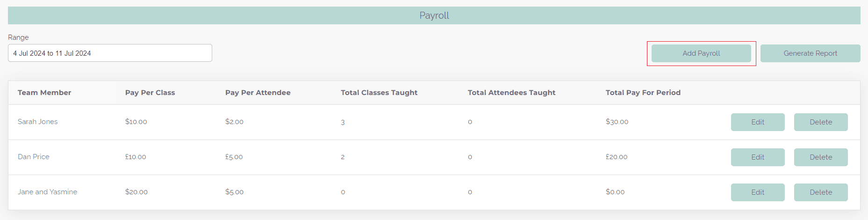868x220 pixels.
Task: Select the Sarah Jones team member name
Action: tap(38, 122)
